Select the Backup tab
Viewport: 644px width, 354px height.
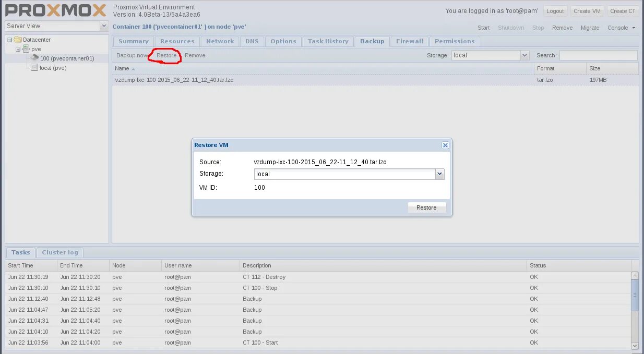(x=372, y=41)
